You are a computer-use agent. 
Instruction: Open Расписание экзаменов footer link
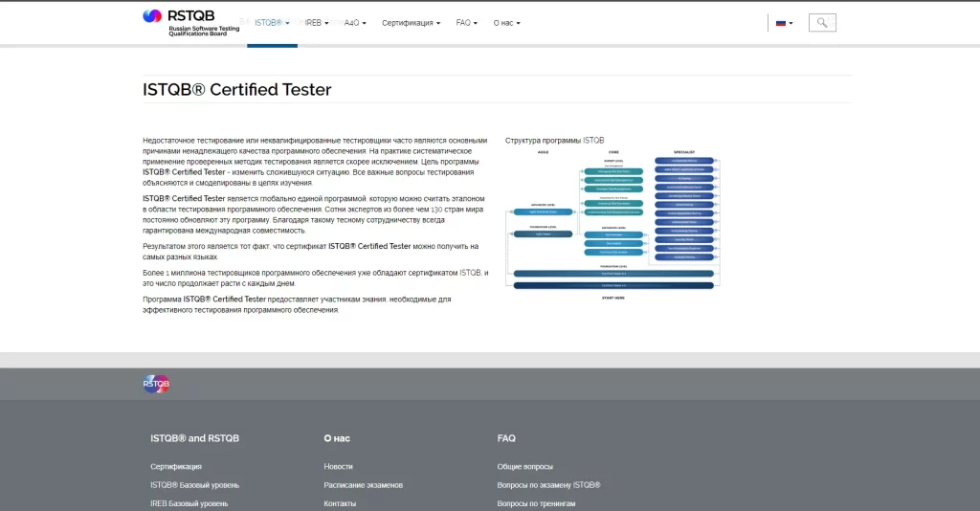tap(363, 485)
